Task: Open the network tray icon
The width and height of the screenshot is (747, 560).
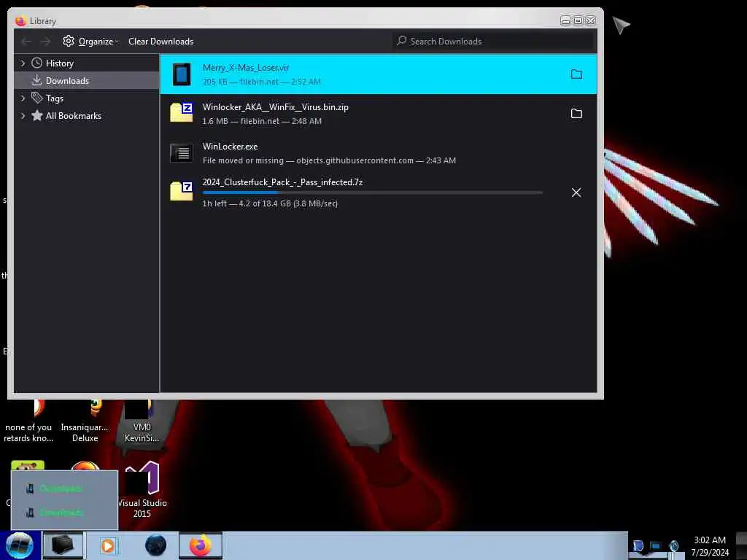Action: [x=656, y=545]
